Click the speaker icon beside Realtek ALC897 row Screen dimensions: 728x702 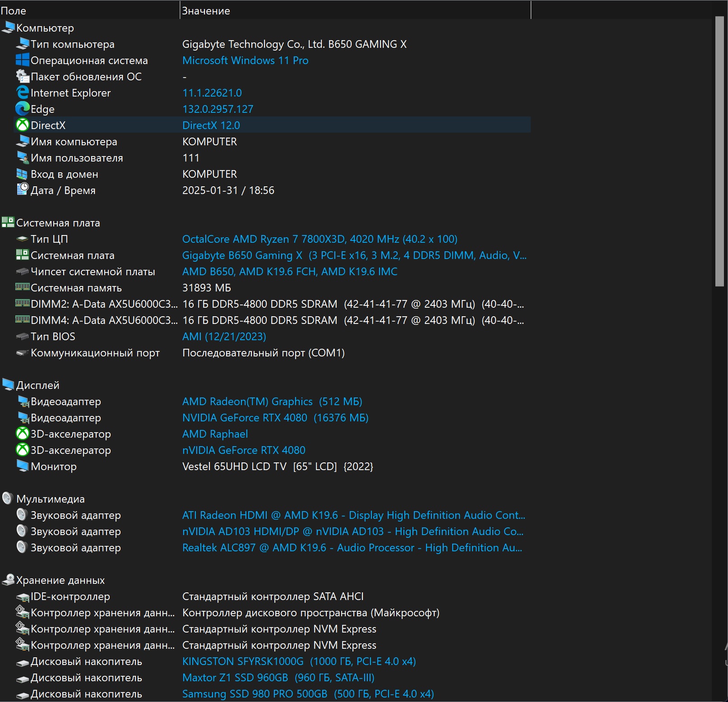pyautogui.click(x=22, y=547)
